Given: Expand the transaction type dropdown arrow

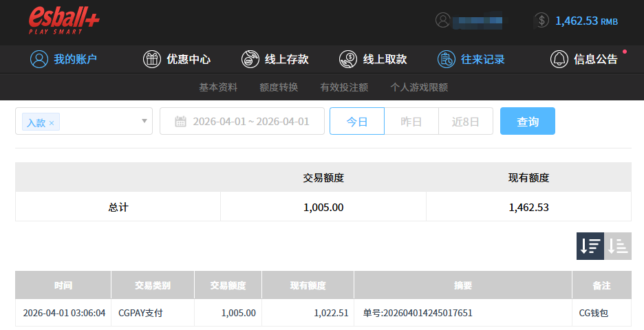Looking at the screenshot, I should coord(144,121).
